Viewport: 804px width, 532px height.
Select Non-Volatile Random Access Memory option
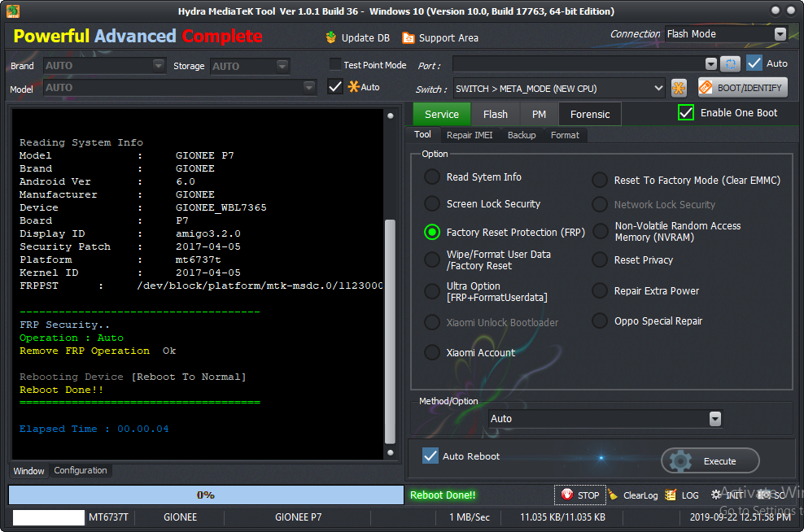[x=600, y=231]
